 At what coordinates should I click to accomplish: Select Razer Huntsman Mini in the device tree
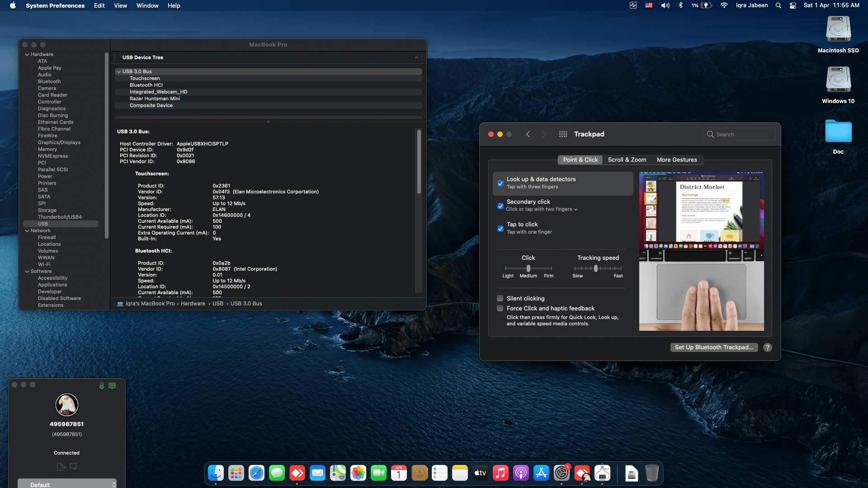pos(156,99)
